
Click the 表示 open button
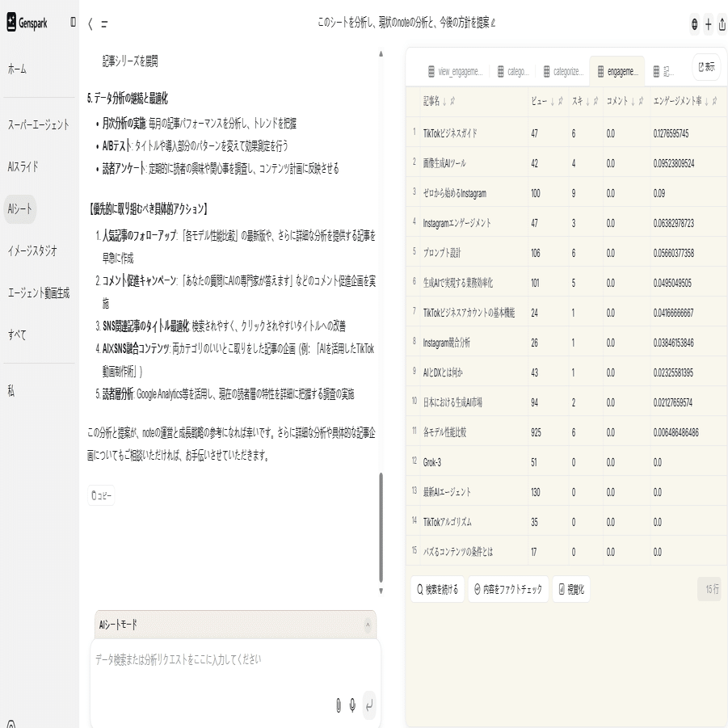tap(706, 67)
